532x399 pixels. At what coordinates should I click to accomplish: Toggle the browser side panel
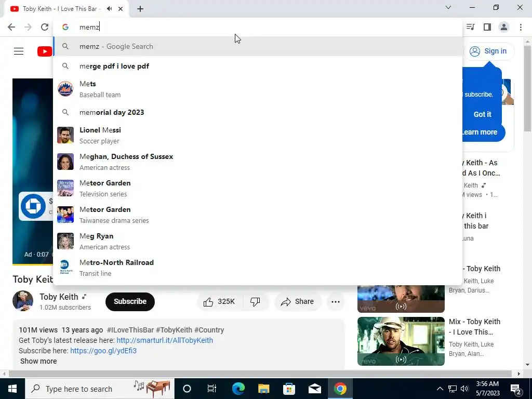[487, 27]
